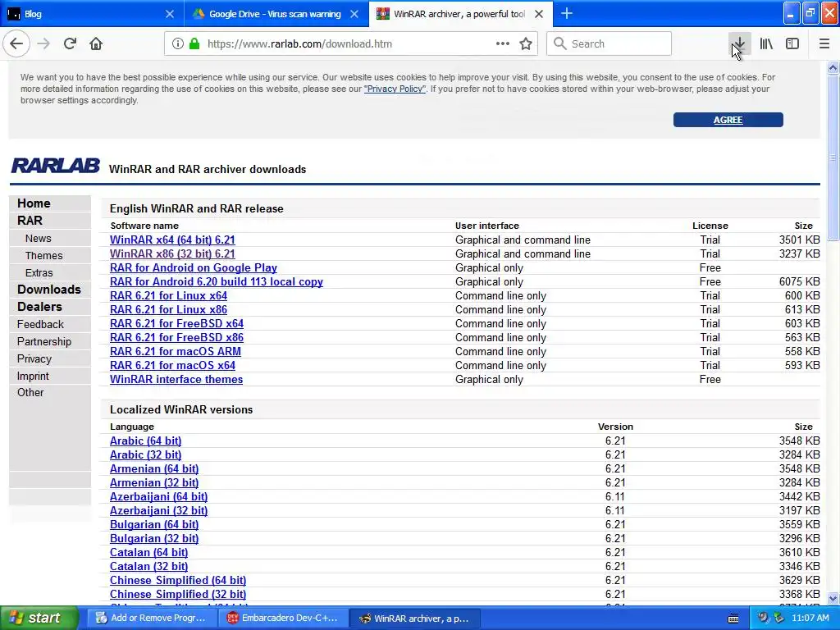The height and width of the screenshot is (630, 840).
Task: Open WinRAR interface themes link
Action: (176, 379)
